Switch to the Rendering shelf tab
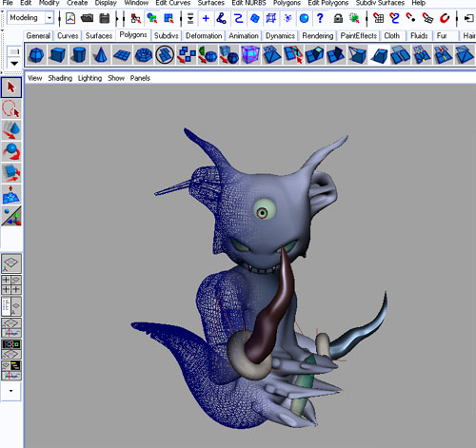This screenshot has height=448, width=476. pyautogui.click(x=318, y=36)
